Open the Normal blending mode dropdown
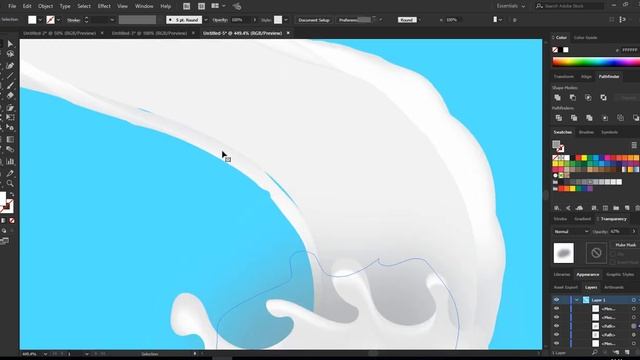The width and height of the screenshot is (640, 360). pyautogui.click(x=571, y=231)
